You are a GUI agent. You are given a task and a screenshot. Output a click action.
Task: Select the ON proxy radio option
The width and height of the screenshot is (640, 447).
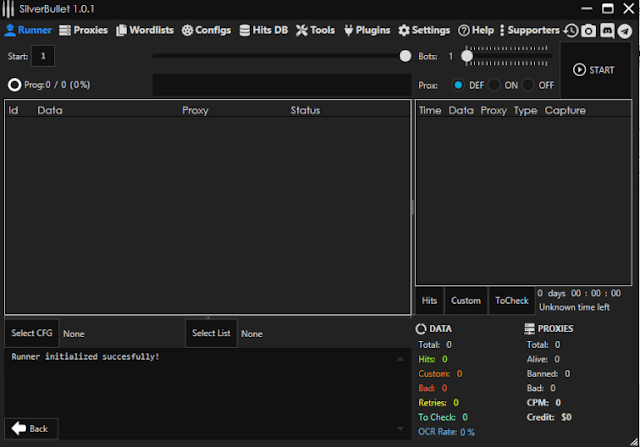494,85
